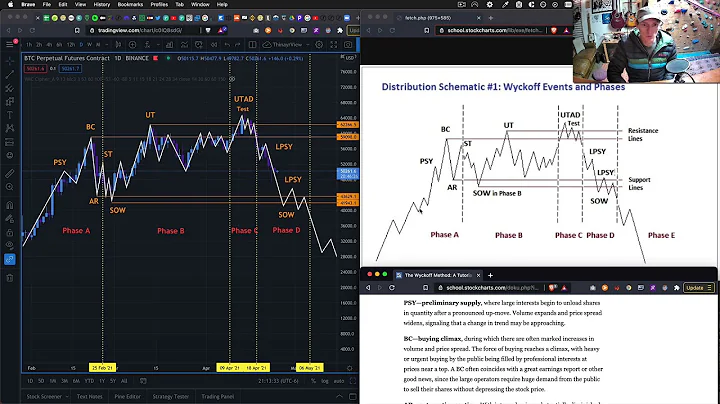Click the red sell price 50261.6 button

coord(35,68)
